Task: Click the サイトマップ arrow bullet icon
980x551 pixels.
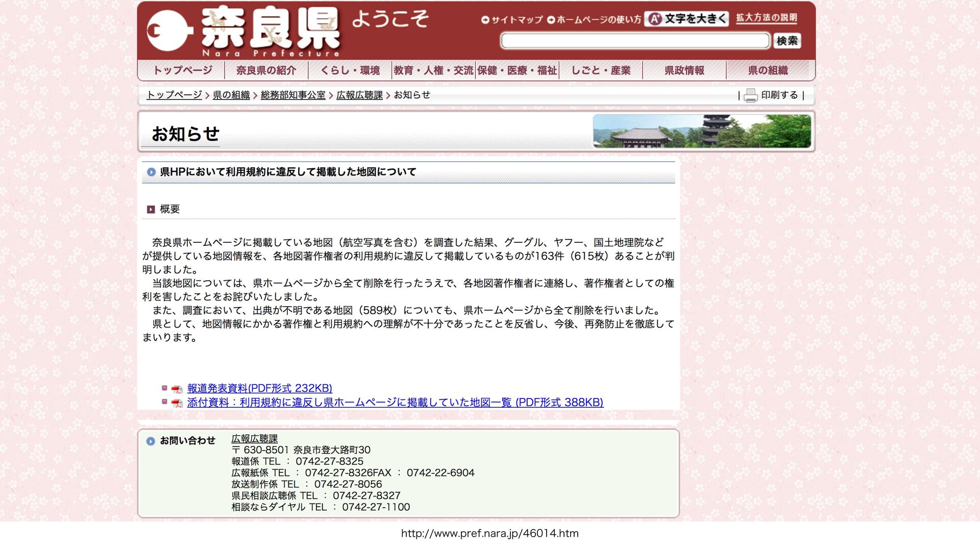Action: tap(485, 20)
